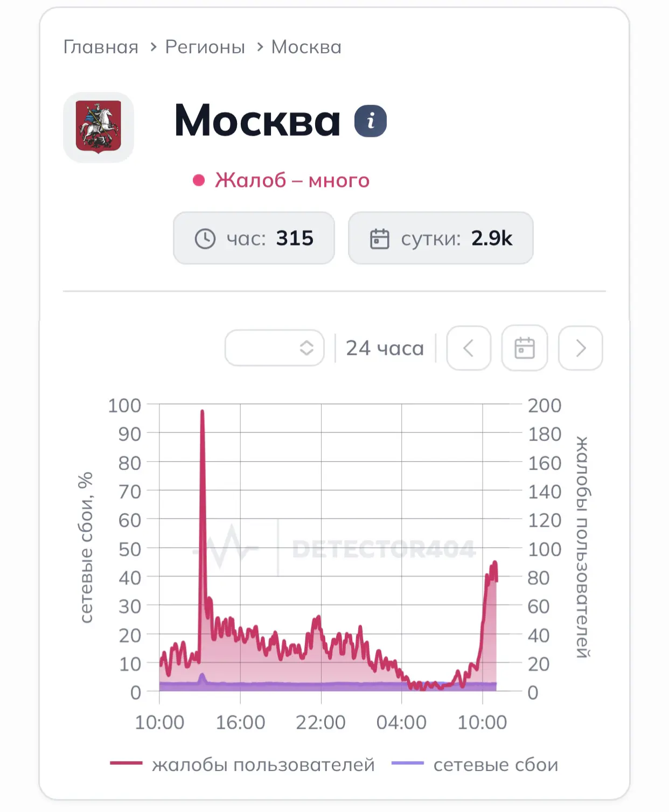Click the Moscow coat of arms emblem
This screenshot has width=669, height=812.
99,128
